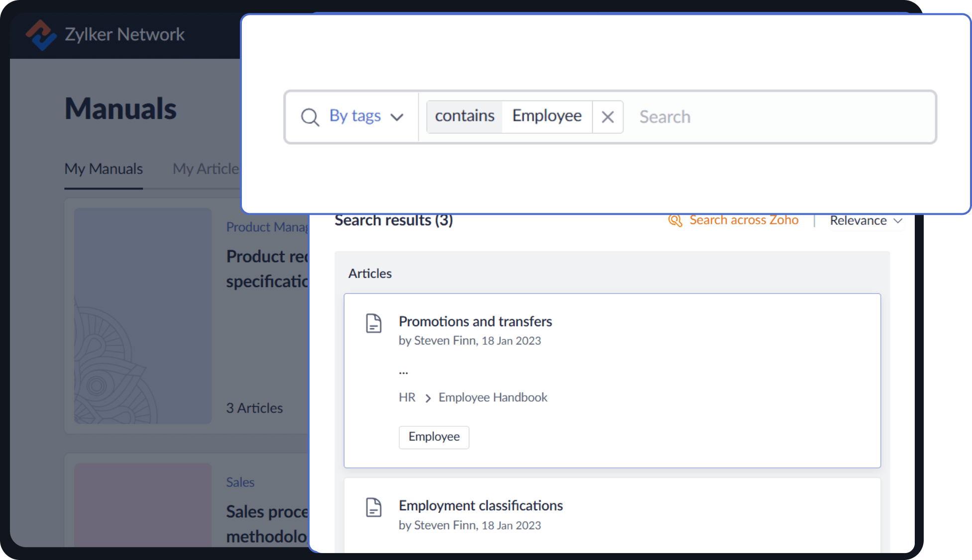Open the Promotions and transfers article
Image resolution: width=972 pixels, height=560 pixels.
tap(475, 321)
